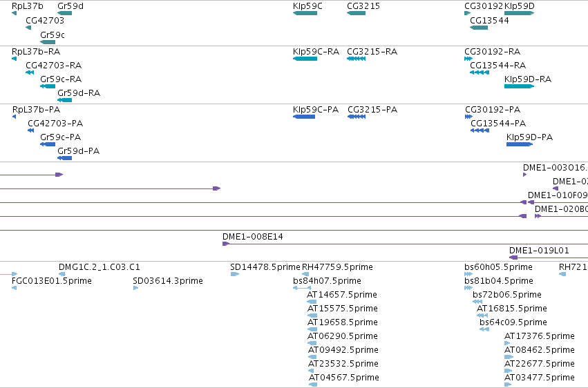Viewport: 588px width, 388px height.
Task: Select protein RpL37b-PA
Action: pyautogui.click(x=36, y=109)
